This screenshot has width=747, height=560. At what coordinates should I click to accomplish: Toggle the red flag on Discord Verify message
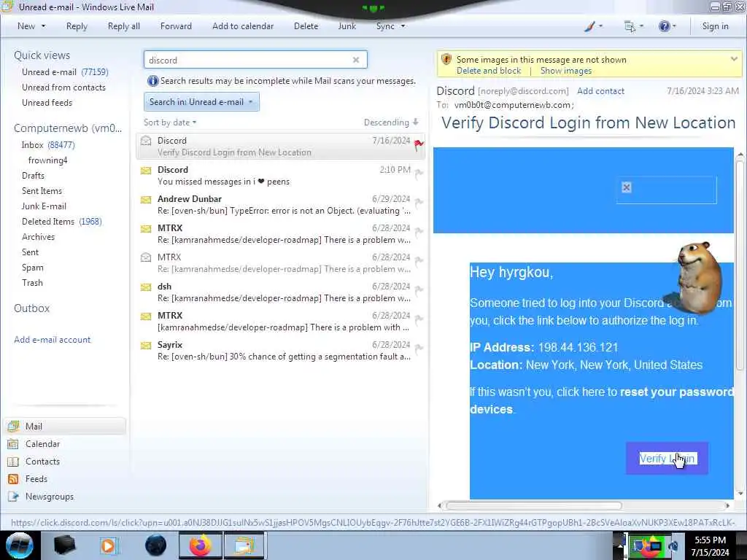[x=419, y=144]
